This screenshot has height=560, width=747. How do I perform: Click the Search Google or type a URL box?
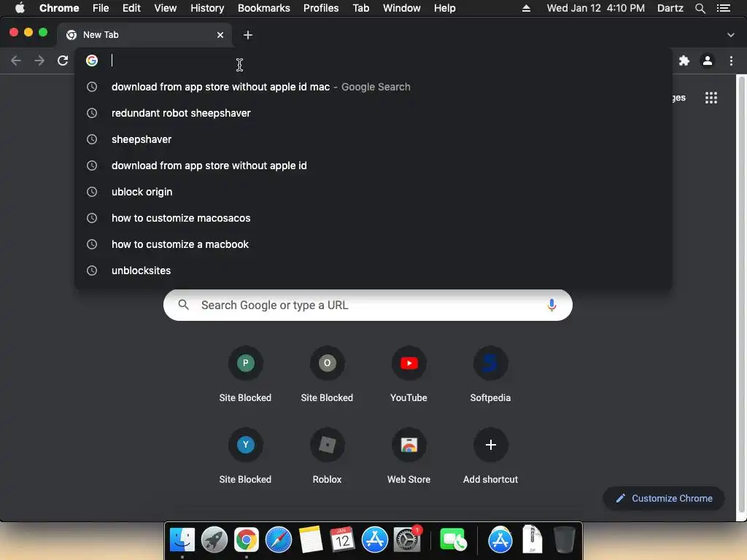pos(368,306)
